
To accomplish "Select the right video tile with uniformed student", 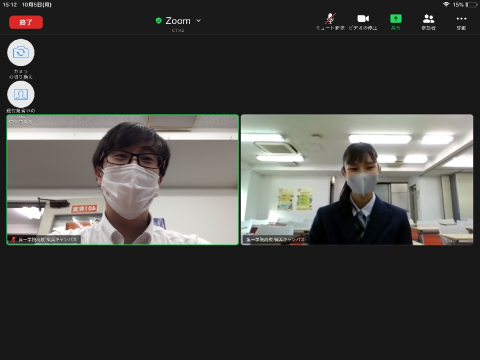I will [x=357, y=180].
